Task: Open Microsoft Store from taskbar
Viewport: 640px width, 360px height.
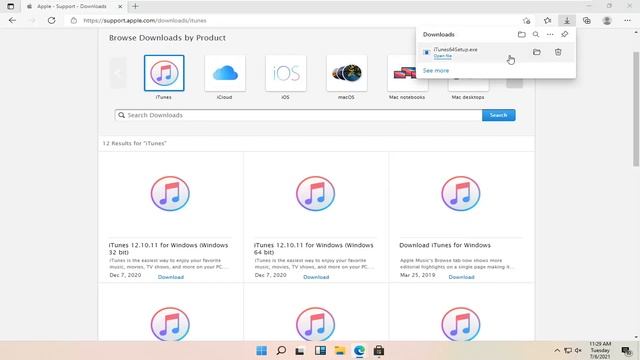Action: (379, 351)
